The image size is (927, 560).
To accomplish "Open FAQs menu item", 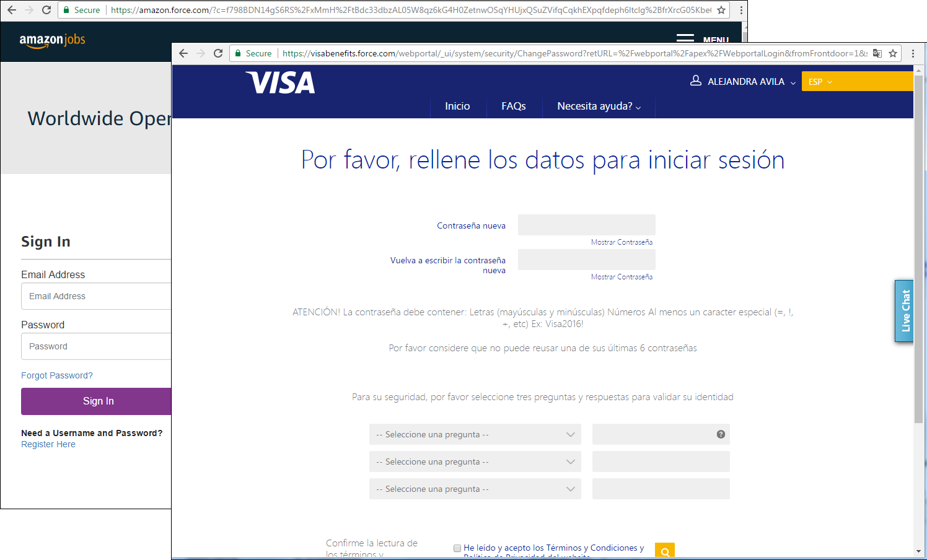I will (514, 107).
